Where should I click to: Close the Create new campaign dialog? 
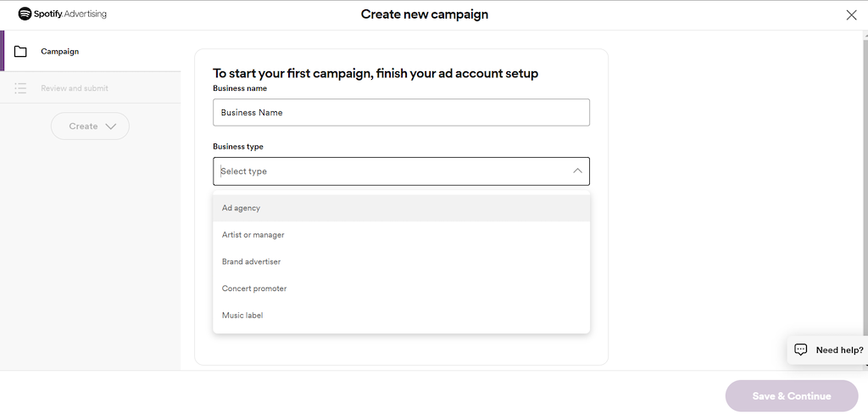851,15
